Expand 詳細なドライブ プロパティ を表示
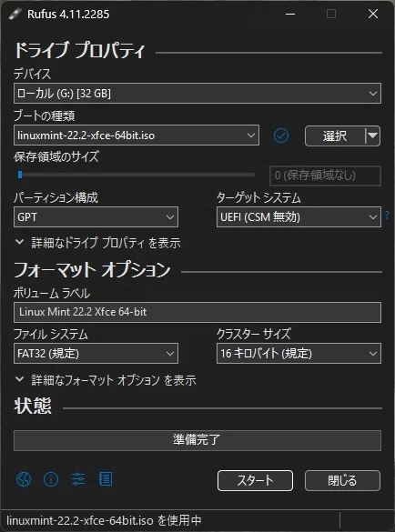This screenshot has width=395, height=532. point(98,243)
